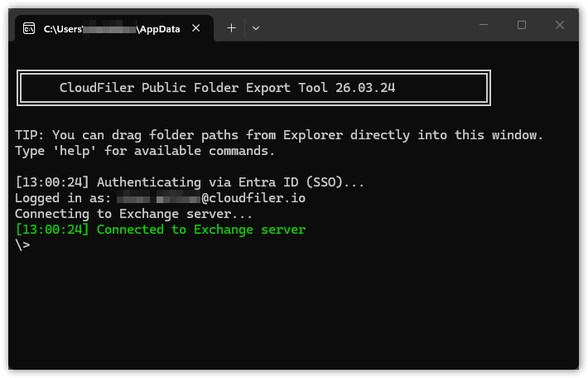Click the @cloudfiler.io domain text
588x378 pixels.
tap(253, 198)
